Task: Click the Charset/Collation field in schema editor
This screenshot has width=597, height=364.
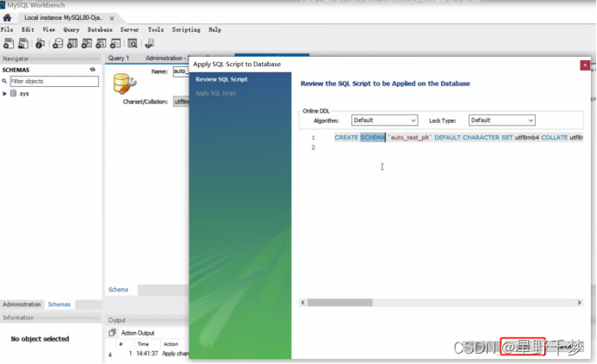Action: pos(182,102)
